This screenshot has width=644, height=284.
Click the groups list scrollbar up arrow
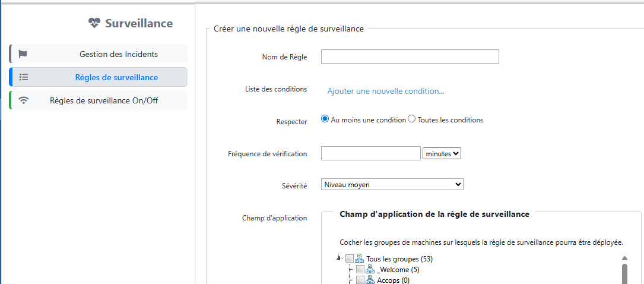[624, 258]
